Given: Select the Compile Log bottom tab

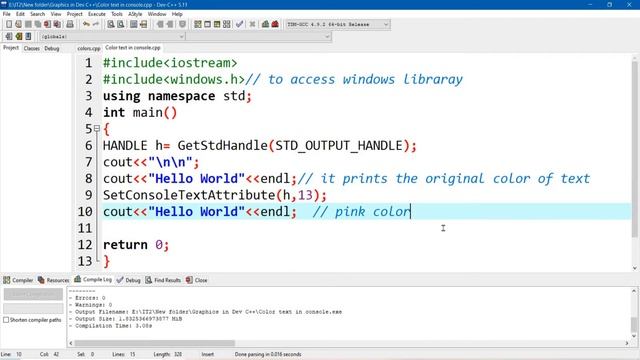Looking at the screenshot, I should coord(93,280).
